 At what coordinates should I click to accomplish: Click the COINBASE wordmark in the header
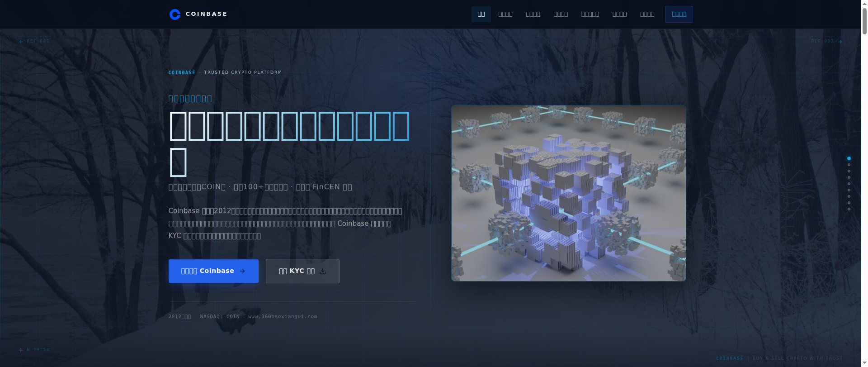(206, 14)
